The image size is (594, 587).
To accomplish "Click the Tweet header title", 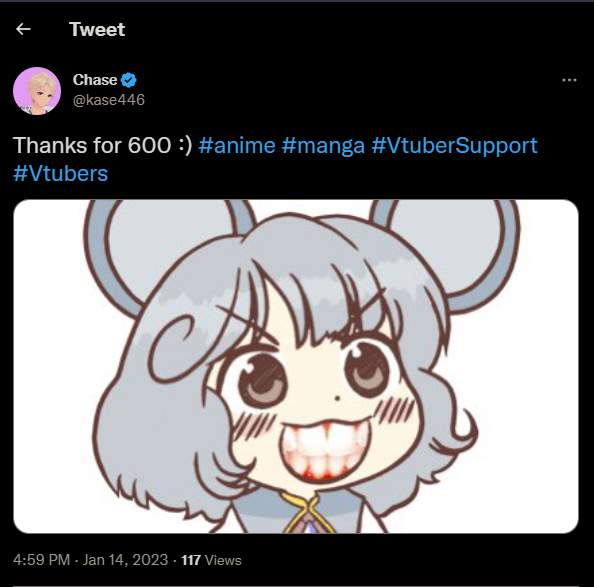I will point(97,29).
